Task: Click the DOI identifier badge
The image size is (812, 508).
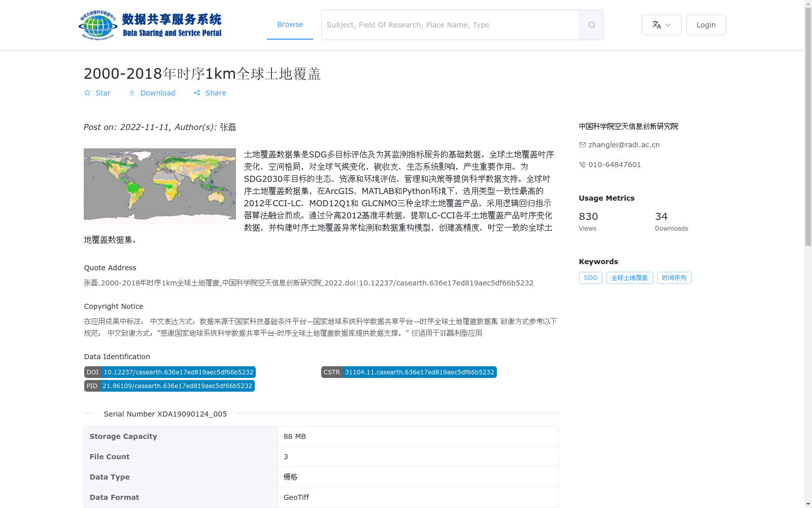Action: tap(170, 372)
